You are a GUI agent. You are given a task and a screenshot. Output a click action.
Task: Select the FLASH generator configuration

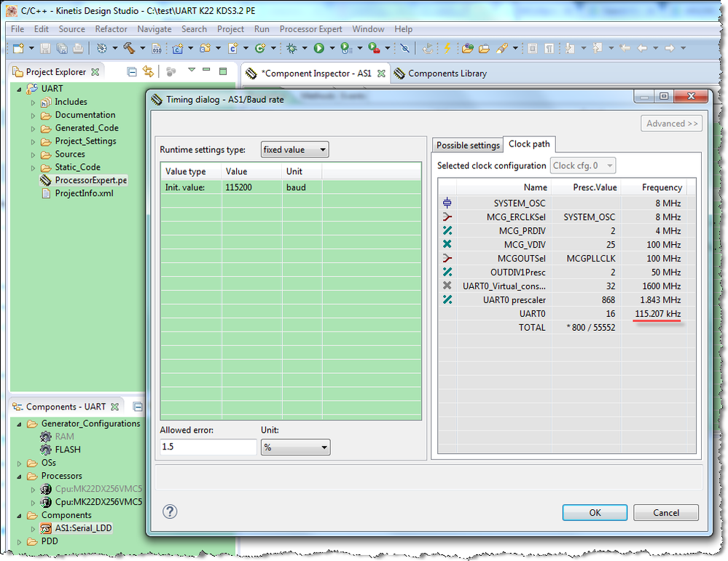[67, 450]
